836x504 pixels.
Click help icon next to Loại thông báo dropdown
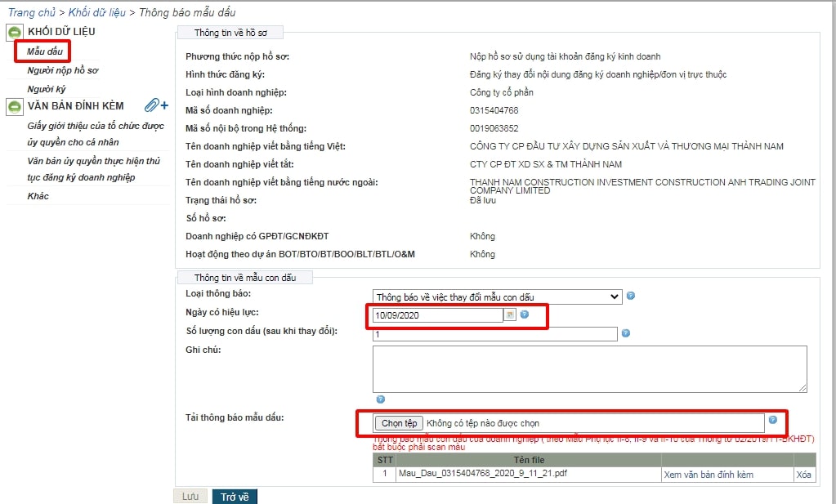[630, 297]
